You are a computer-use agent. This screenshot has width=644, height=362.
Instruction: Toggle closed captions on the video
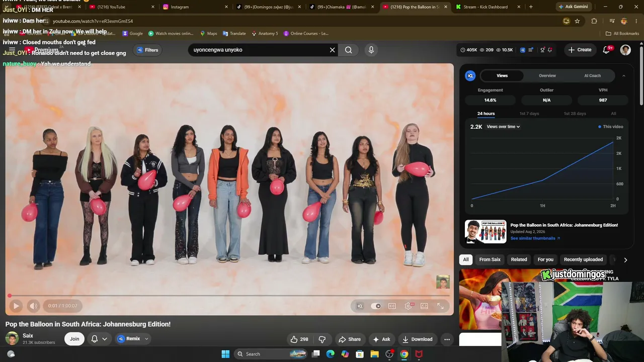click(392, 306)
